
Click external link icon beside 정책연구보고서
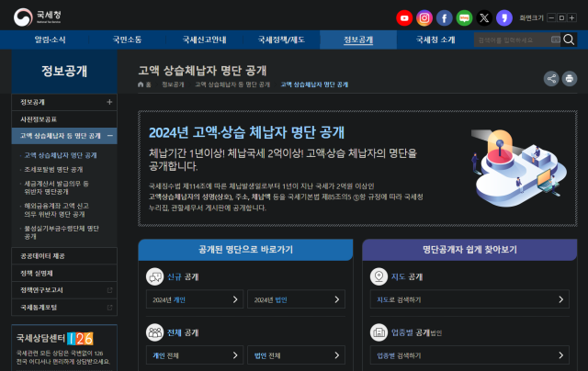pyautogui.click(x=109, y=290)
